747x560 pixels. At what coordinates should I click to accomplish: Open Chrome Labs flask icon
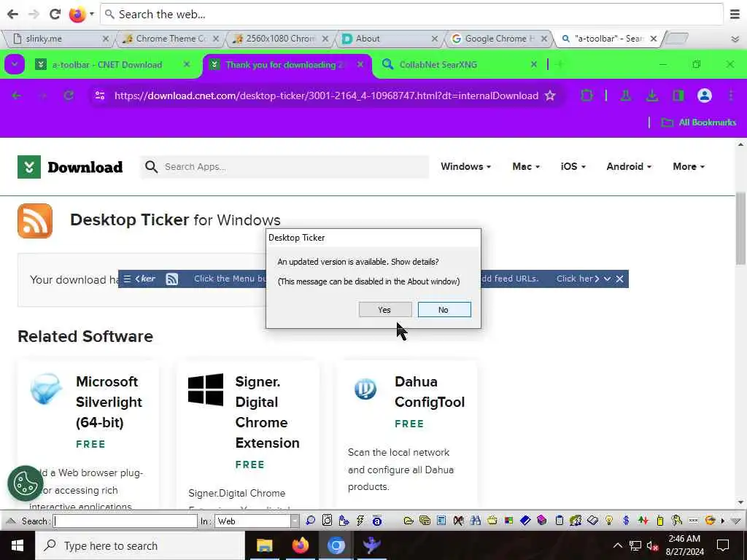tap(625, 96)
